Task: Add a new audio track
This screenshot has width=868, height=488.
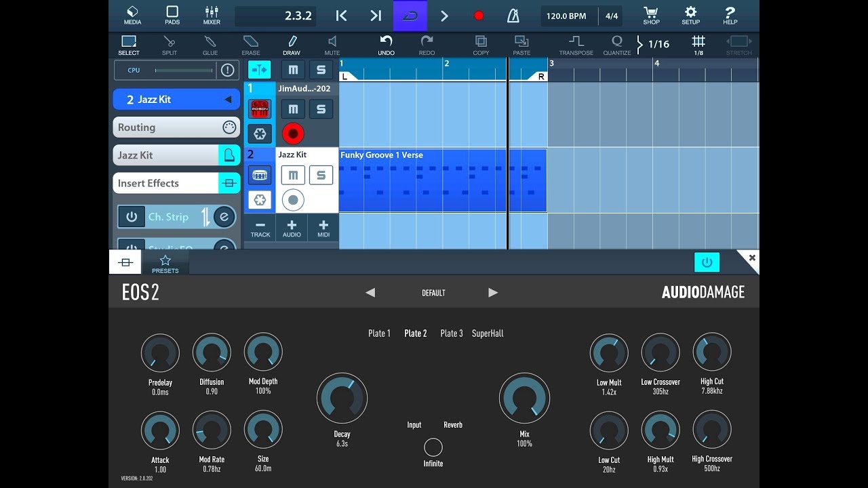Action: pos(292,228)
